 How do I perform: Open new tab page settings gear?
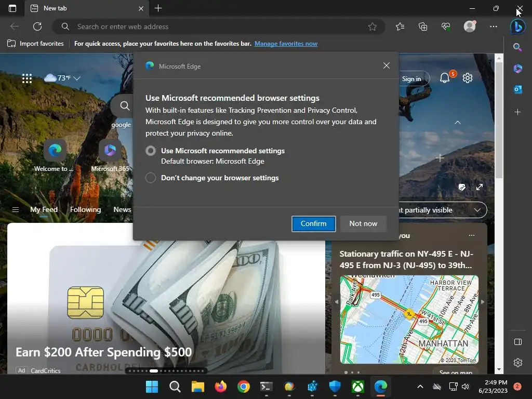[x=468, y=78]
